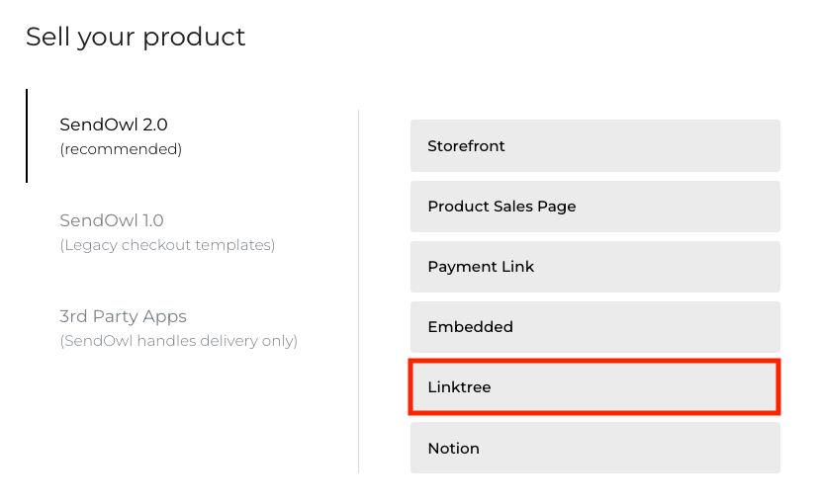Select the Product Sales Page option

(x=594, y=207)
